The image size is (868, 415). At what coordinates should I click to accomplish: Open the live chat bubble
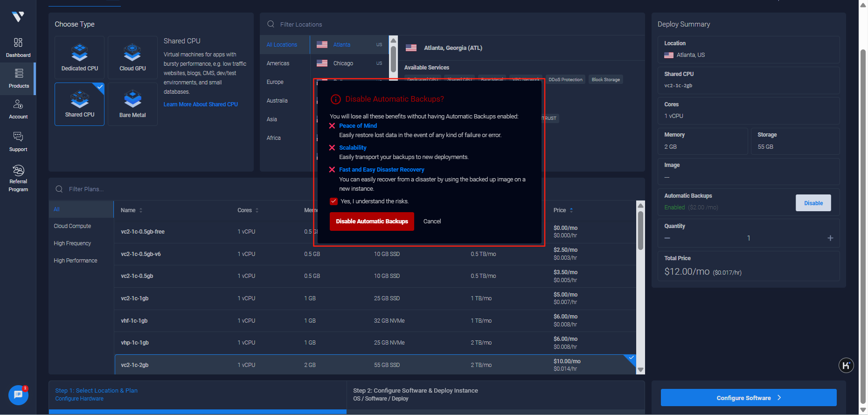click(18, 395)
